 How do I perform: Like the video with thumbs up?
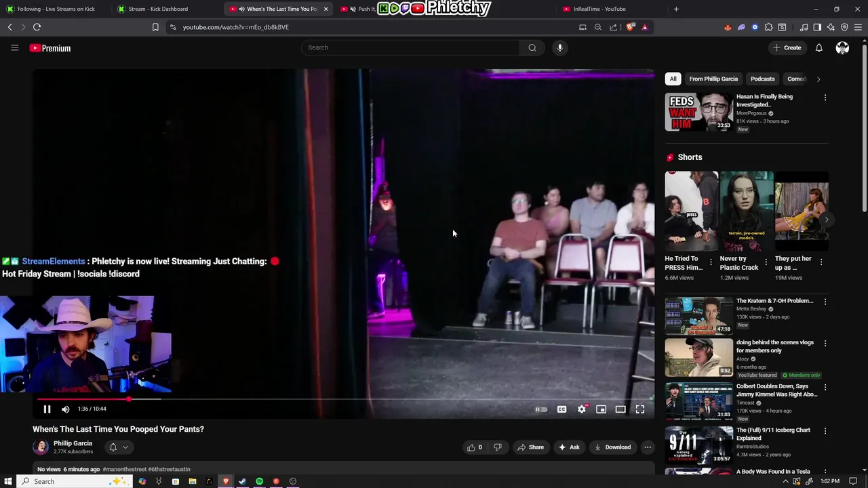475,447
